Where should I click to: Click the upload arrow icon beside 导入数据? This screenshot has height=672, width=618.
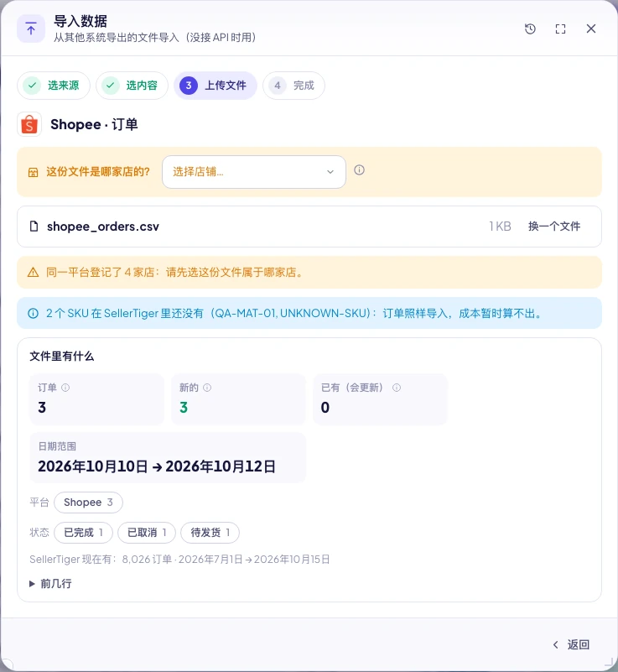(x=31, y=29)
